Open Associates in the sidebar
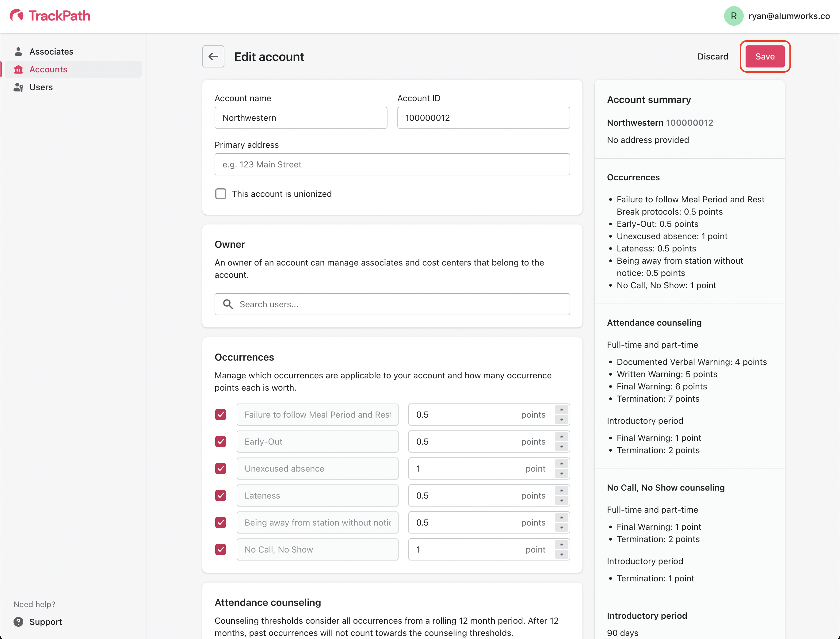840x639 pixels. pyautogui.click(x=51, y=51)
